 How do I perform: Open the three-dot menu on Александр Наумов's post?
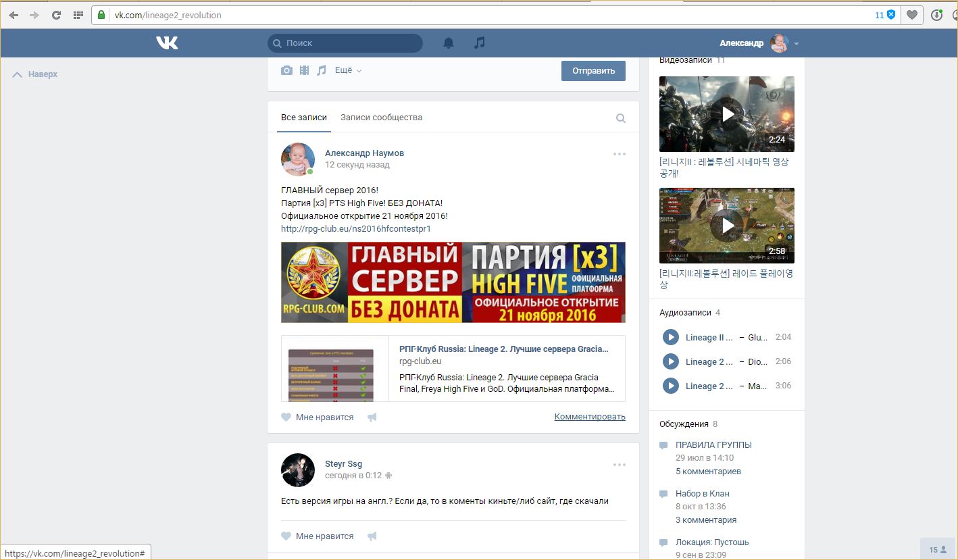619,154
